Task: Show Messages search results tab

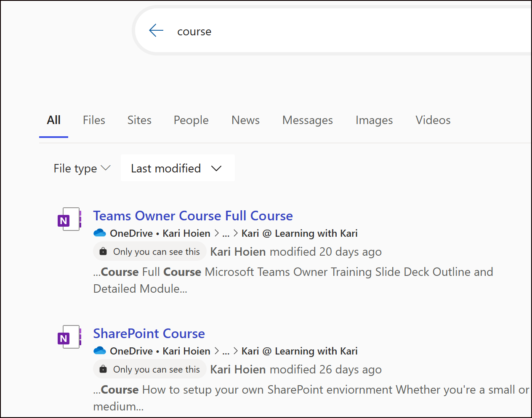Action: [x=307, y=120]
